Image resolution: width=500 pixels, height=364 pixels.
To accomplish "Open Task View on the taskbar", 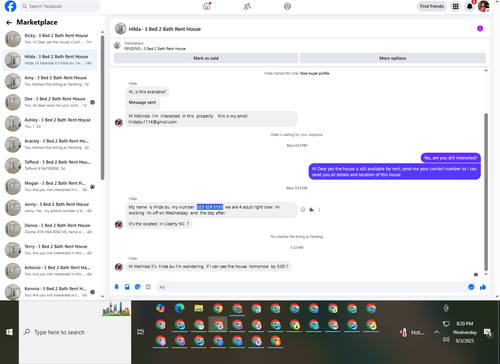I will point(141,332).
